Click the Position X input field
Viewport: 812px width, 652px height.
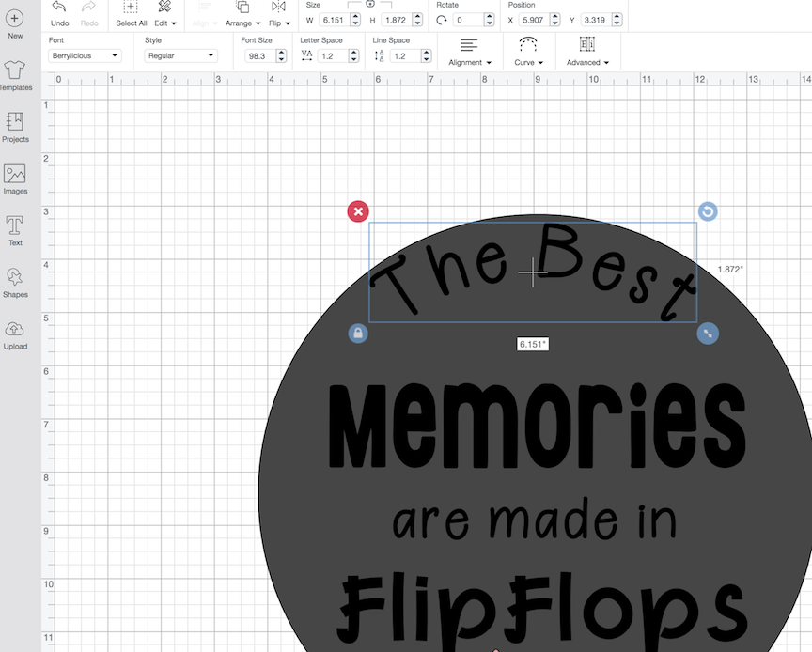click(x=534, y=20)
